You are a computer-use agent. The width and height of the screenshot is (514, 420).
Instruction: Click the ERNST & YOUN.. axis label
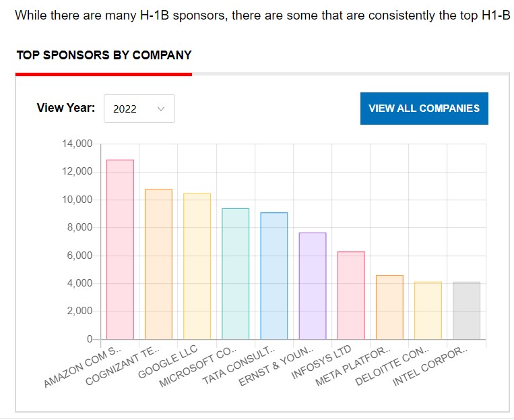pyautogui.click(x=276, y=366)
